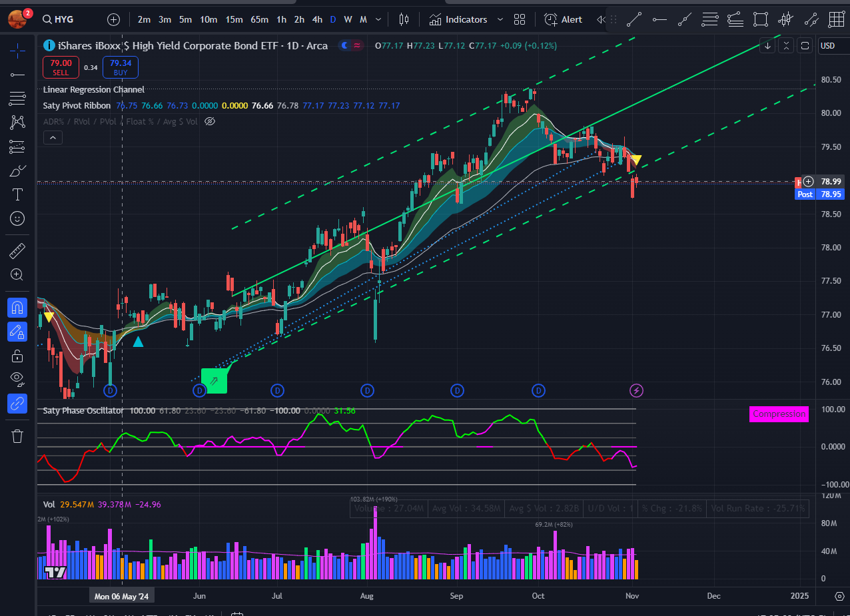Activate the zoom in tool
This screenshot has height=616, width=850.
pyautogui.click(x=17, y=274)
